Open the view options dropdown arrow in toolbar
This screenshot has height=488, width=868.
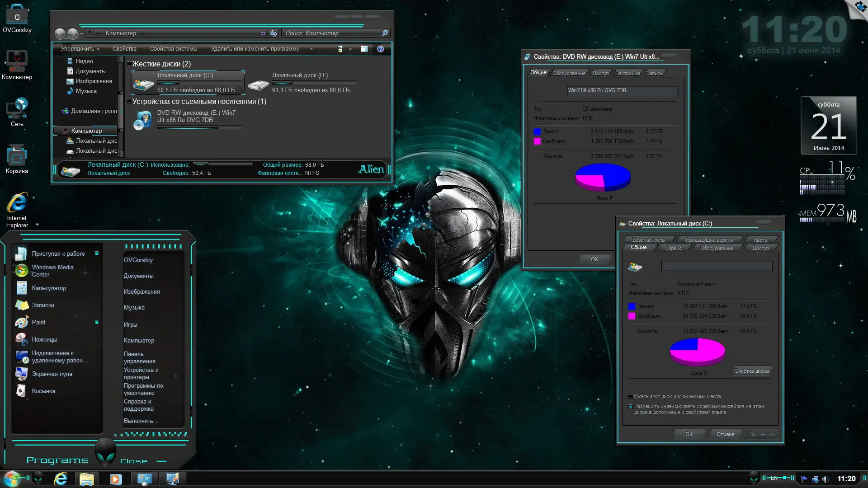pos(350,49)
